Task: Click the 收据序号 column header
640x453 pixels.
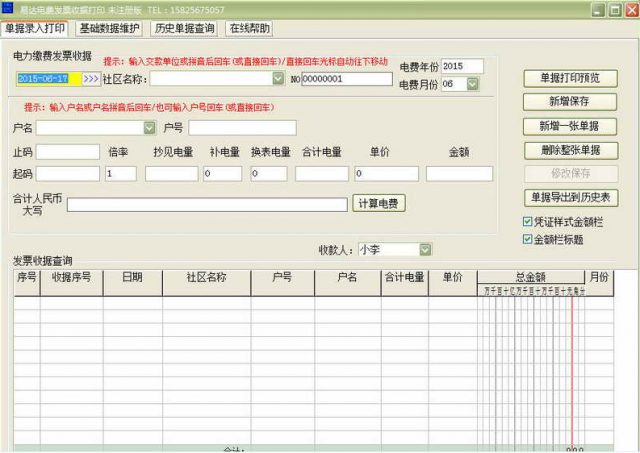Action: pos(71,282)
